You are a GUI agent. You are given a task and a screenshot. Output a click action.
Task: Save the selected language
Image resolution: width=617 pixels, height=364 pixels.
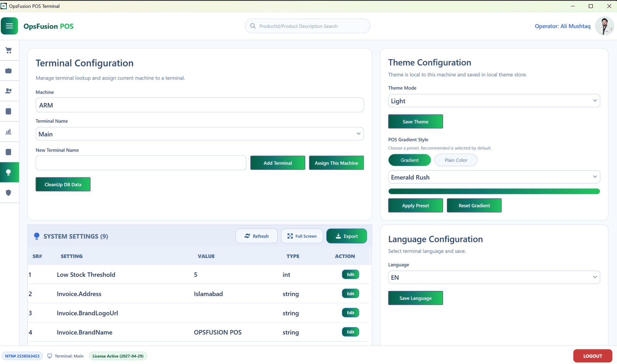415,298
